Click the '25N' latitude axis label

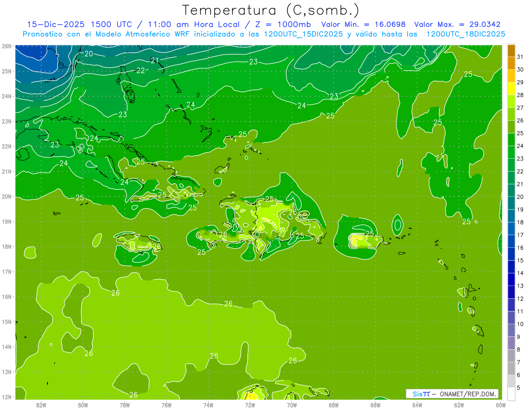tap(7, 71)
